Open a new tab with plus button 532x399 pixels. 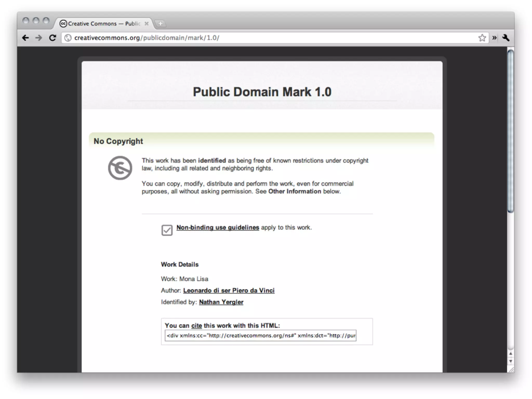pos(161,24)
